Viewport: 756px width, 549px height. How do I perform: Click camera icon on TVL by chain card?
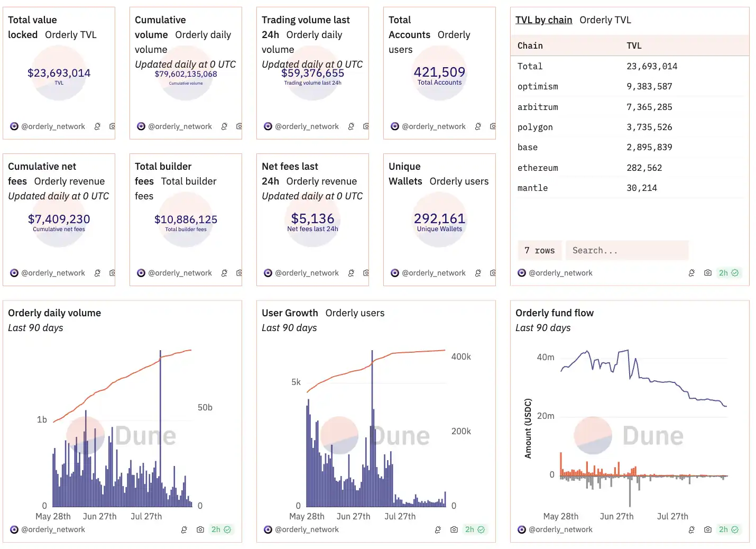707,273
